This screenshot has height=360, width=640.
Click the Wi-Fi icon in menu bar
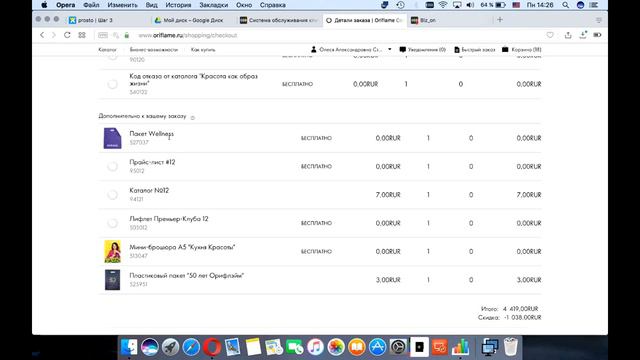(443, 5)
